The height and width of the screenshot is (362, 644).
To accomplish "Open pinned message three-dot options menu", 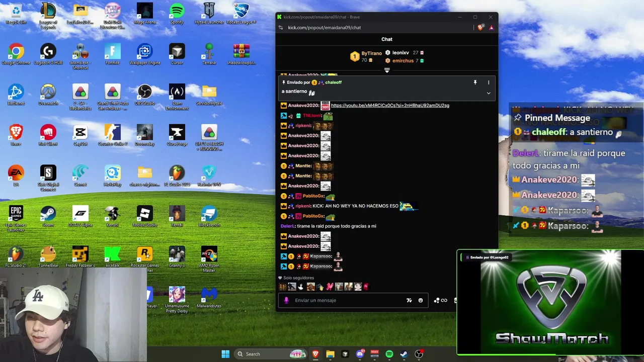I will point(488,82).
